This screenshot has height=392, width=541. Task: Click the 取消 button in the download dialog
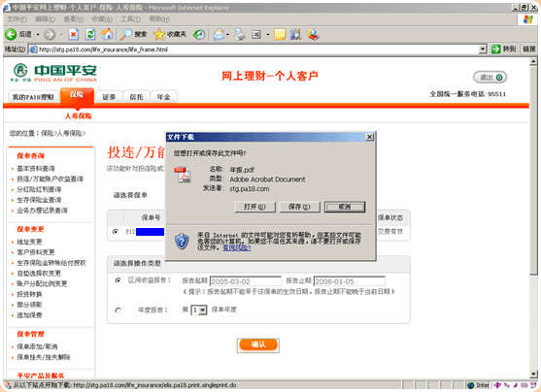click(345, 207)
